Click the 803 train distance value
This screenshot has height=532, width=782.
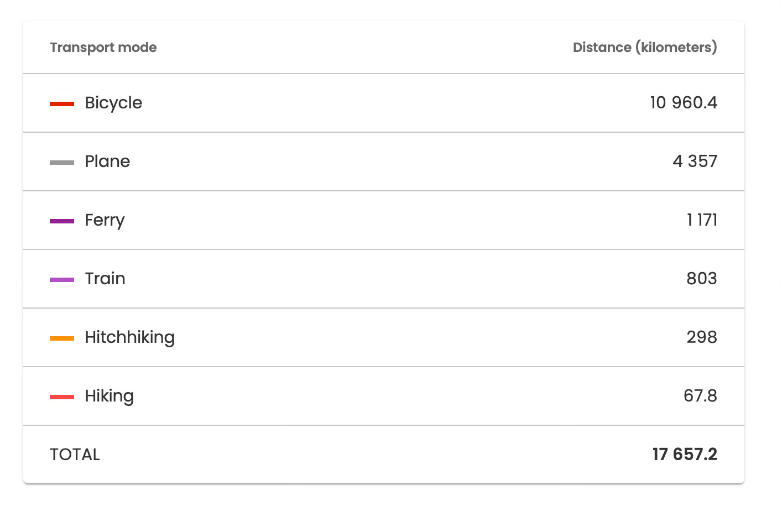click(701, 278)
